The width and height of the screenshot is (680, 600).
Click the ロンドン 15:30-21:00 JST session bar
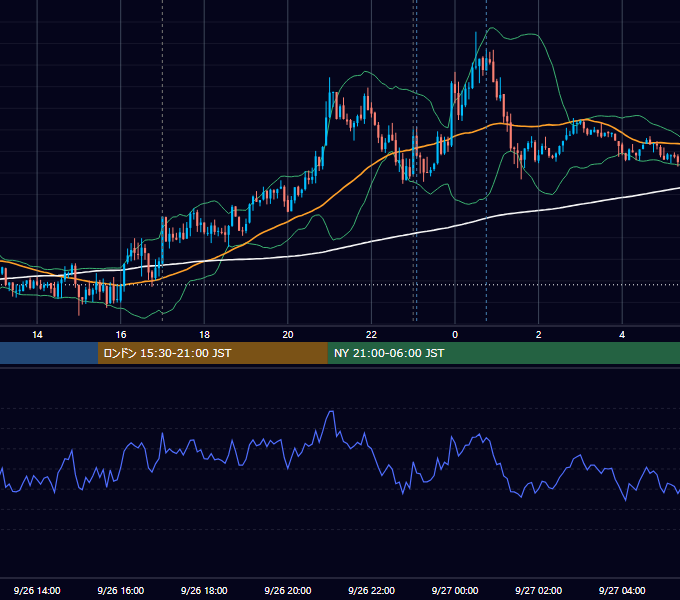coord(212,353)
